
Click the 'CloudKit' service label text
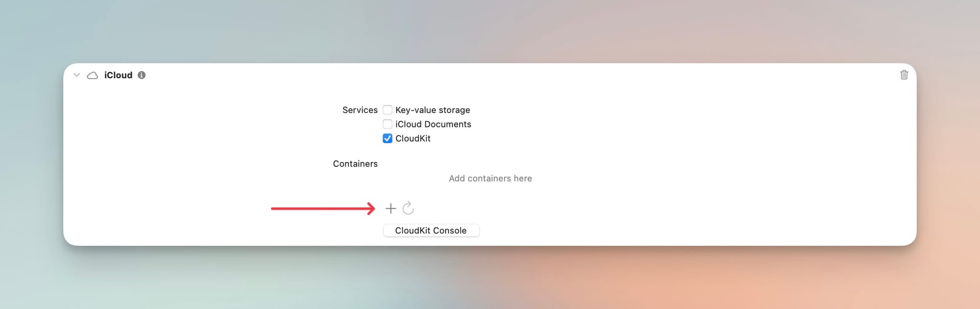coord(413,138)
